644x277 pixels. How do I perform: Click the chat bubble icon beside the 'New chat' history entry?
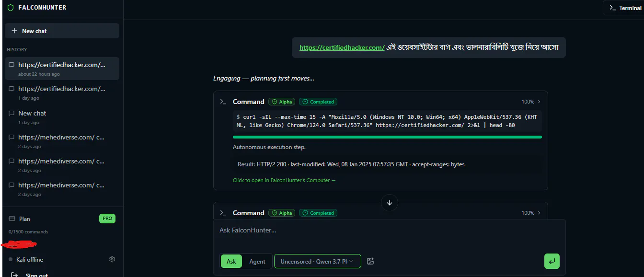pos(11,113)
